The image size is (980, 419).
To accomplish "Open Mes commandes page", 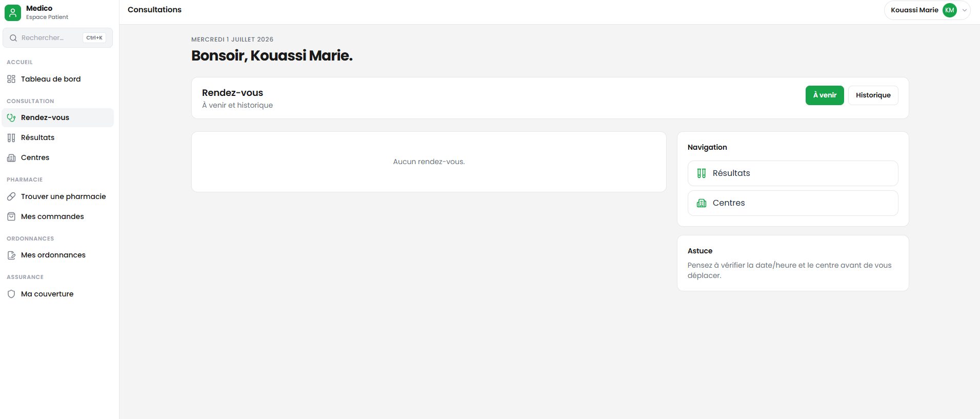I will tap(58, 216).
